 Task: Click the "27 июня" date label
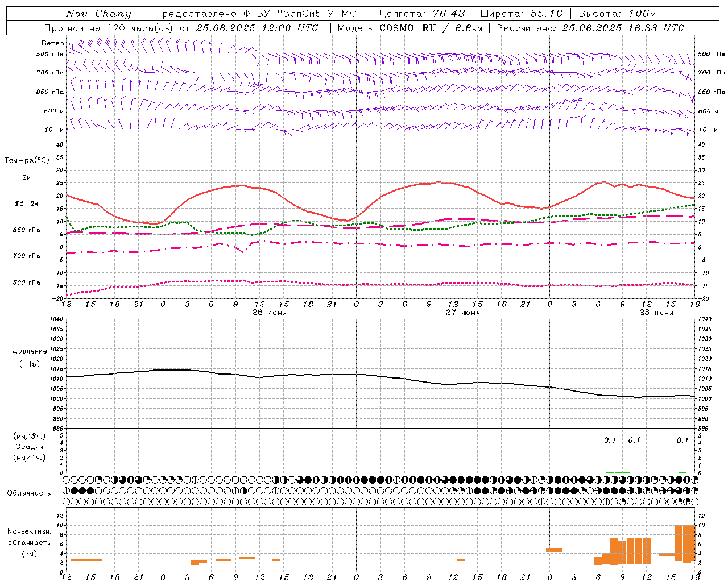click(x=463, y=313)
